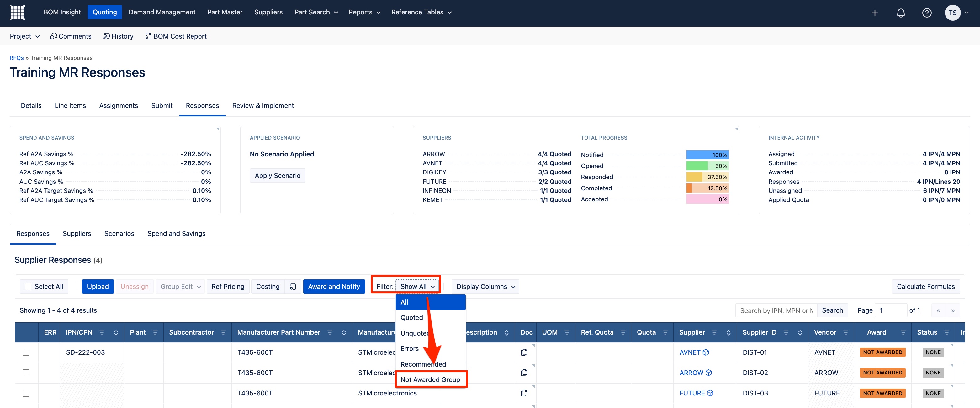Open the app grid launcher icon

coord(17,12)
